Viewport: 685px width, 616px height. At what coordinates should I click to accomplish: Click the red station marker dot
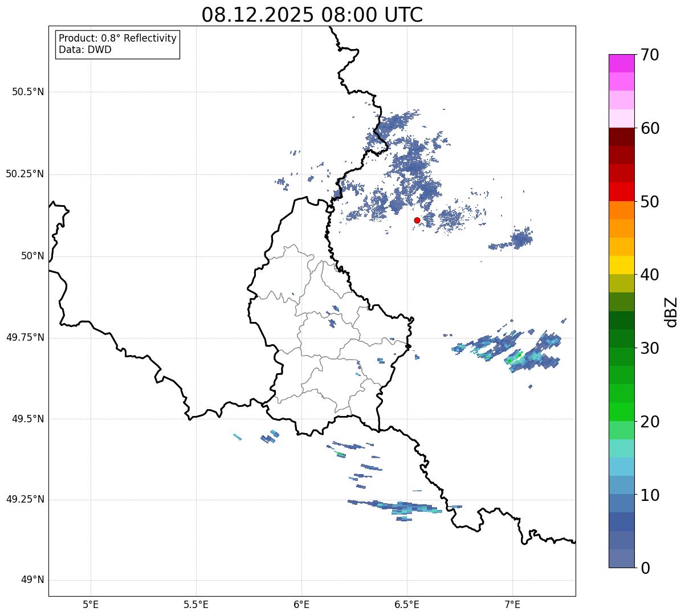tap(417, 220)
